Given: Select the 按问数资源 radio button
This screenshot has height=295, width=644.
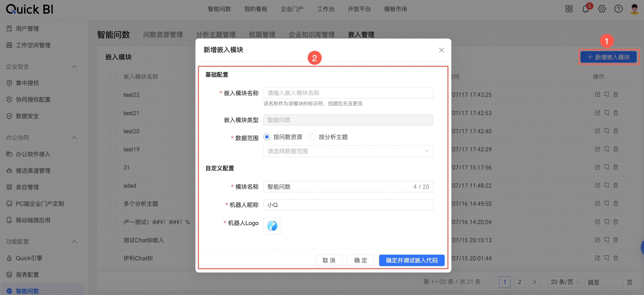Looking at the screenshot, I should pyautogui.click(x=267, y=137).
